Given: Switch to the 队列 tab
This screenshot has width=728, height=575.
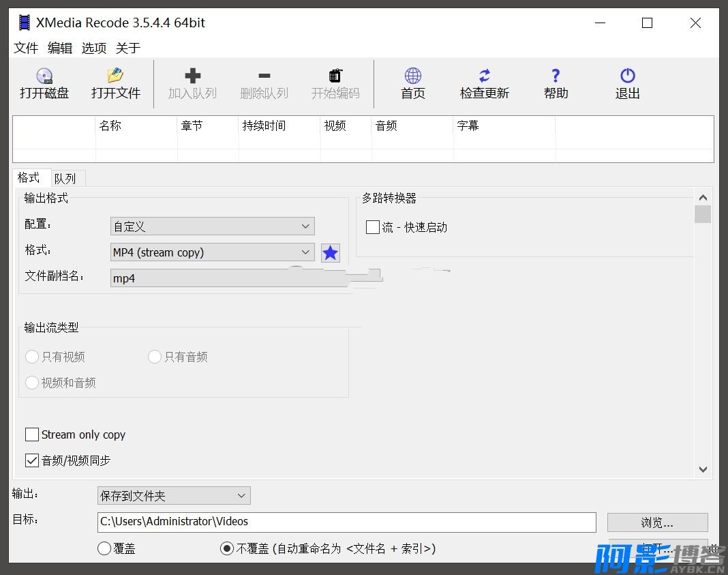Looking at the screenshot, I should tap(65, 179).
